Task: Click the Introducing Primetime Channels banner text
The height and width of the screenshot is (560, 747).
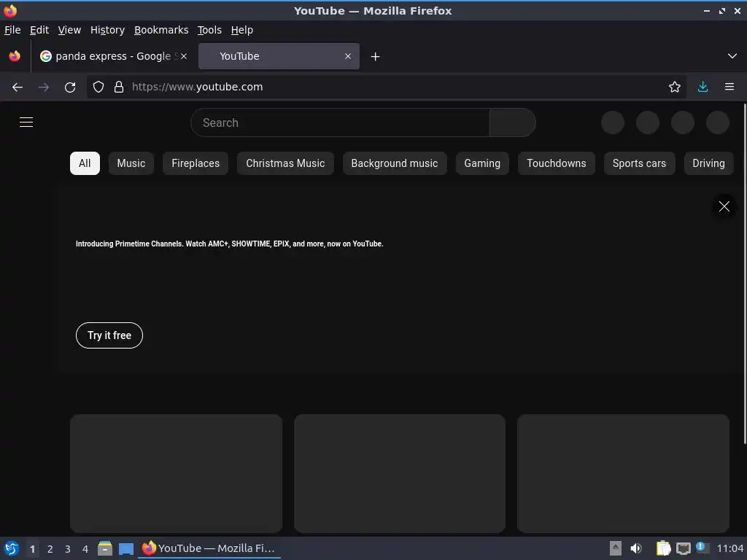Action: [x=229, y=244]
